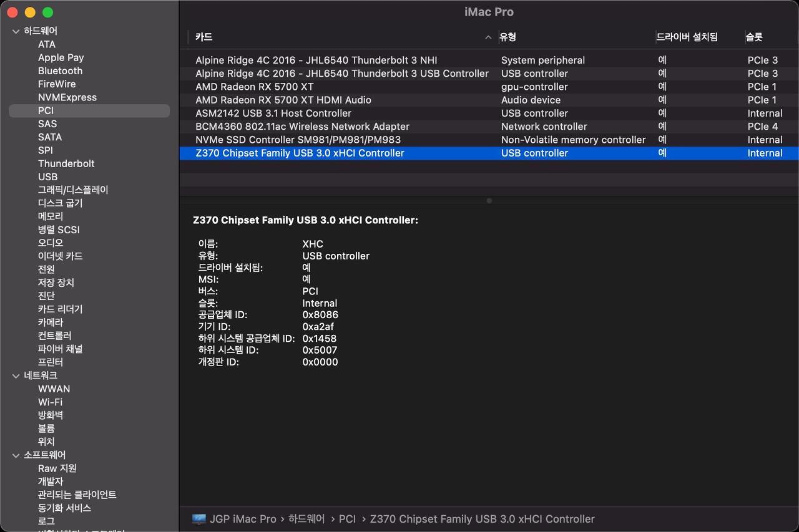The image size is (799, 532).
Task: Click JGP iMac Pro in path bar
Action: point(243,519)
